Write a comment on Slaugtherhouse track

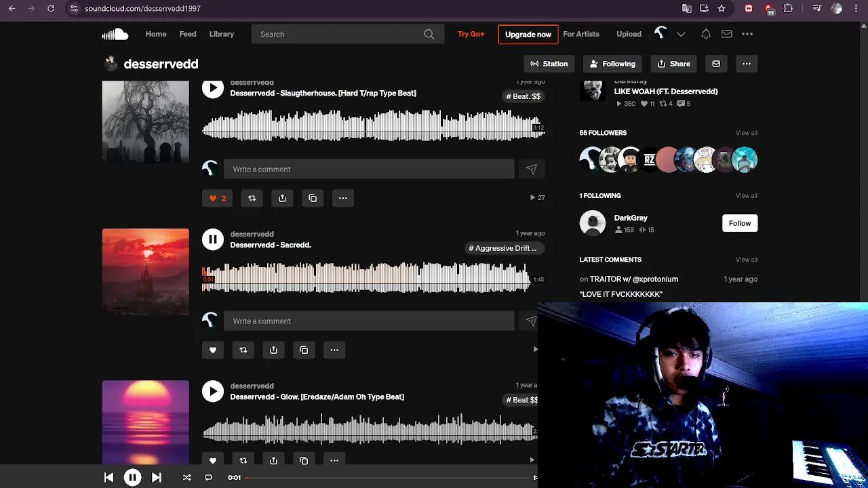(369, 169)
